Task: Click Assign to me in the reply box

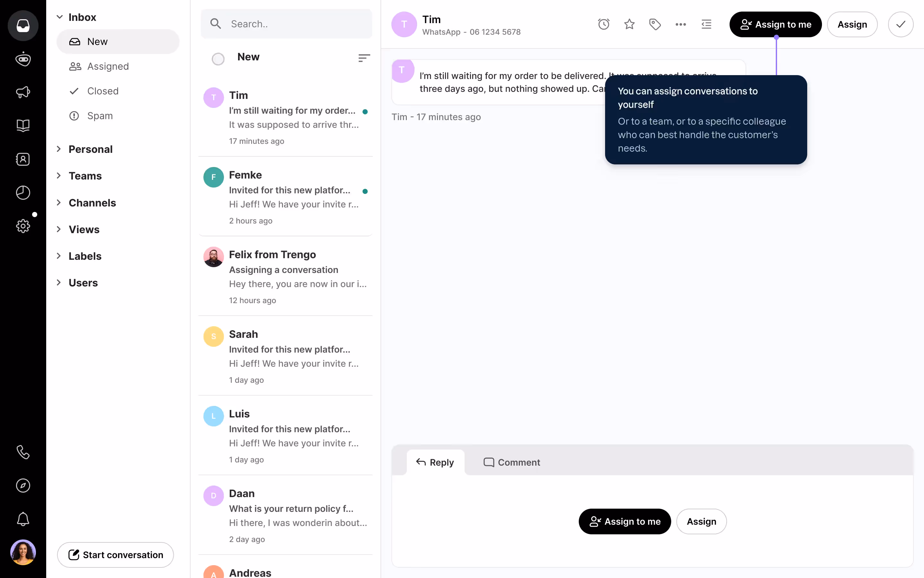Action: point(625,521)
